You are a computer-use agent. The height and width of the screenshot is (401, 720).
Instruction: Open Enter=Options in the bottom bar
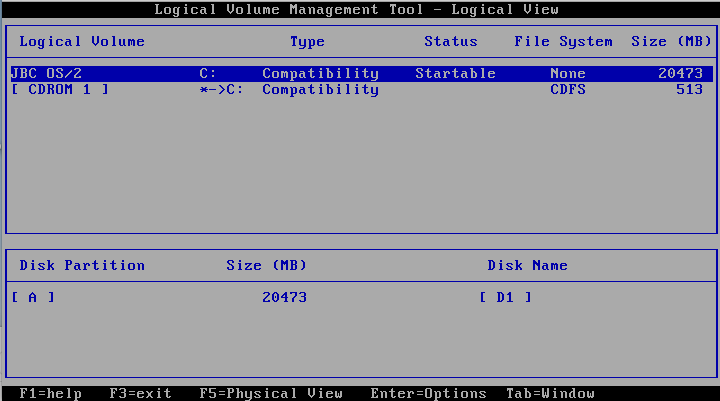(428, 393)
